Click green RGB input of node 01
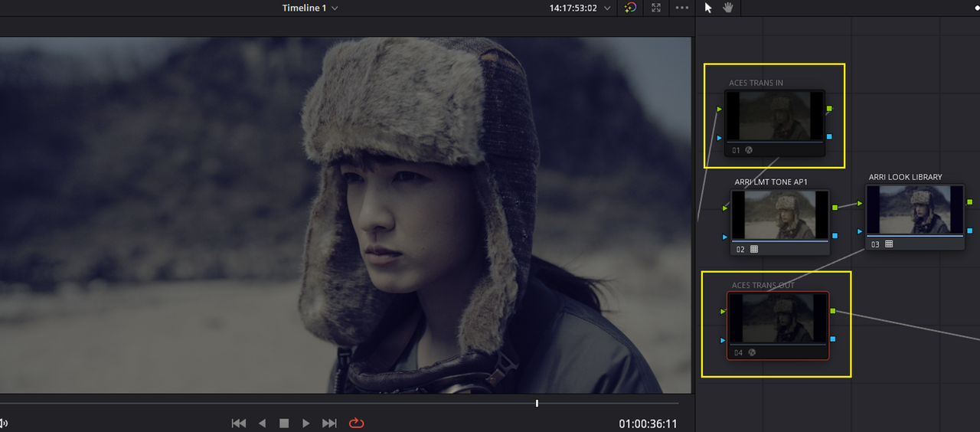Screen dimensions: 980x432 click(719, 110)
